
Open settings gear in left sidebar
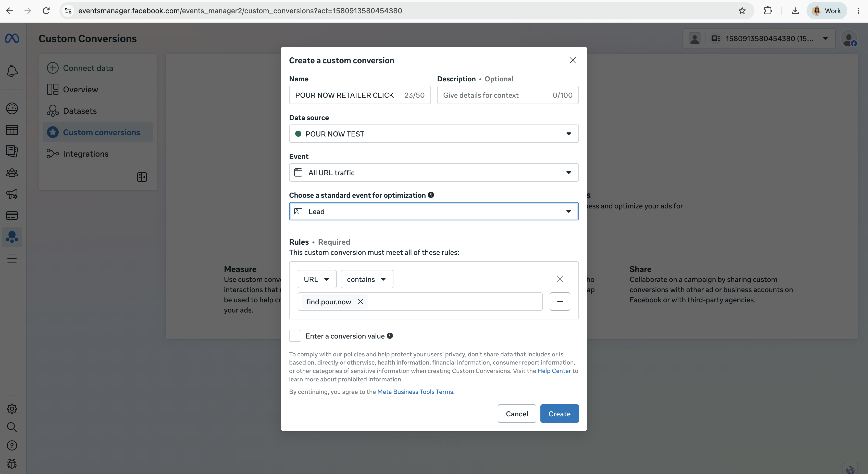[x=12, y=409]
